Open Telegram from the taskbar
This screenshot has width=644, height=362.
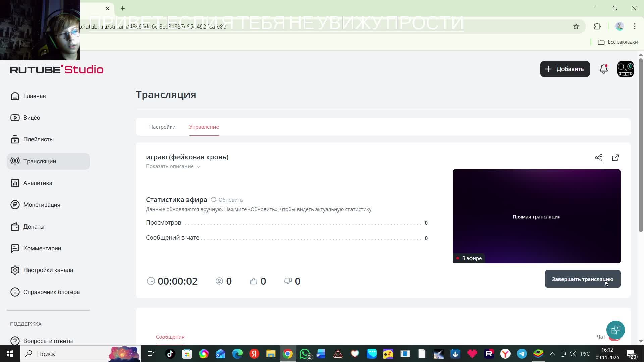pyautogui.click(x=522, y=354)
